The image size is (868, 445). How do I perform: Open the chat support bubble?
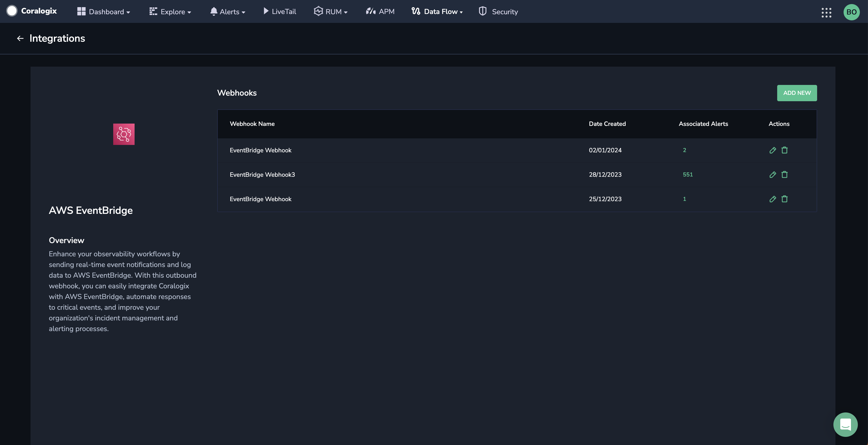pos(845,424)
